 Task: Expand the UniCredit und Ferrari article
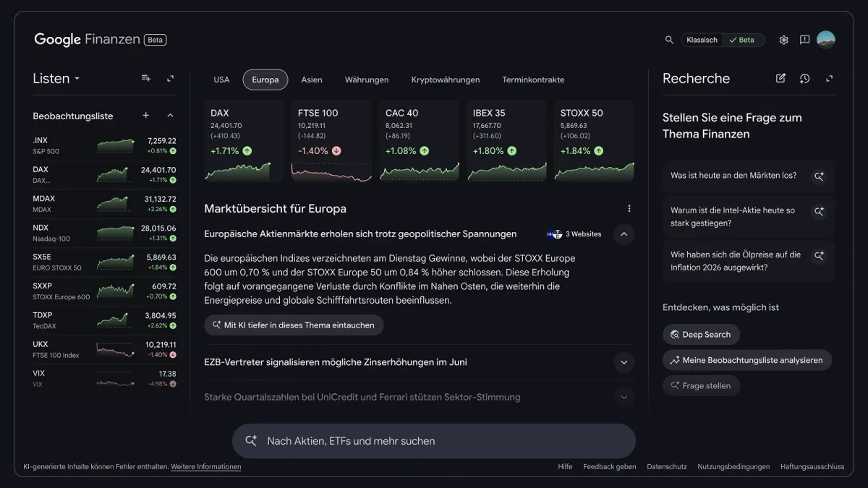tap(624, 397)
